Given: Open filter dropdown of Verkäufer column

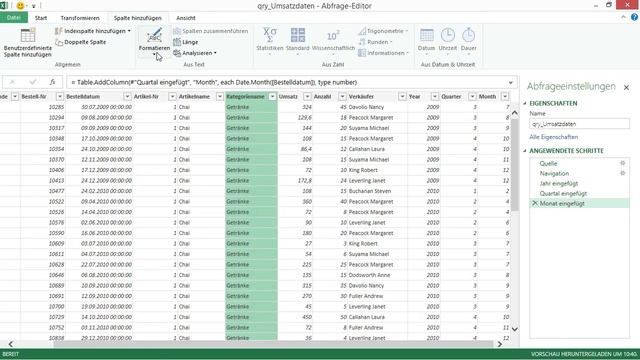Looking at the screenshot, I should click(402, 96).
